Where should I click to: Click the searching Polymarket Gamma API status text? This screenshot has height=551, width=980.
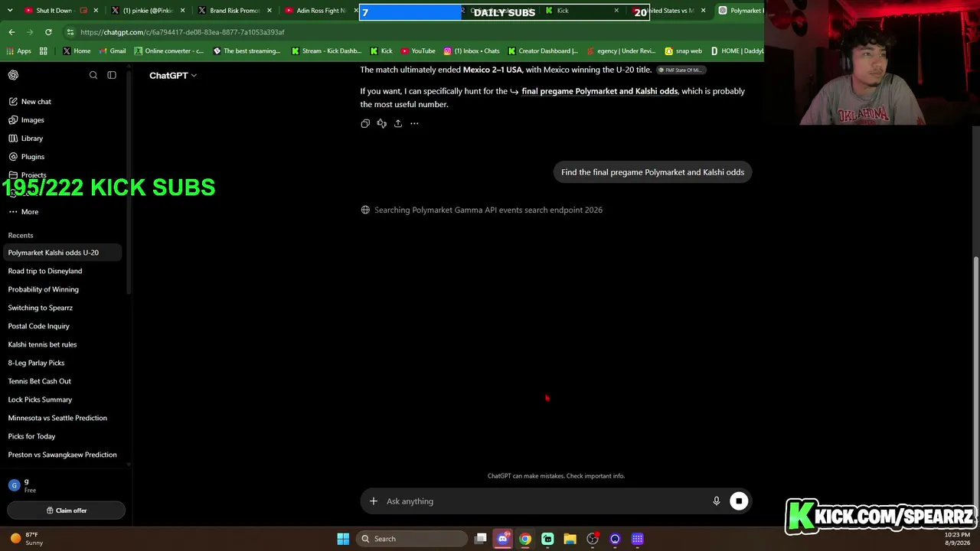[488, 210]
